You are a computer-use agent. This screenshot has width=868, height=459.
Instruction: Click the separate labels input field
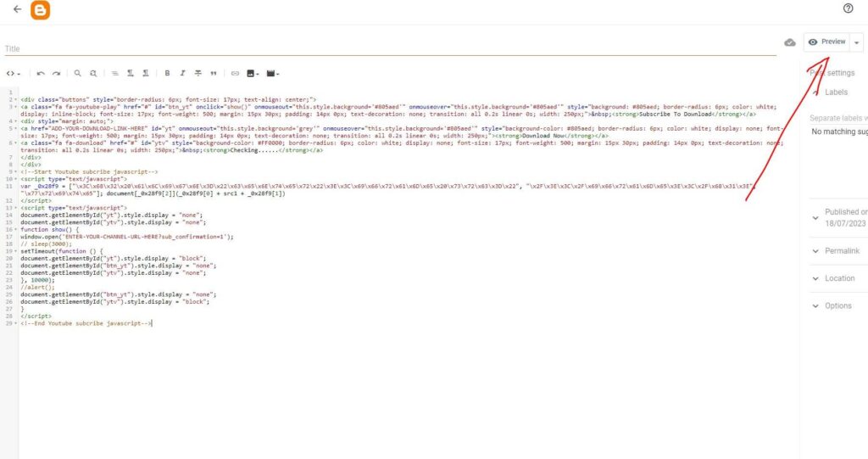point(838,118)
